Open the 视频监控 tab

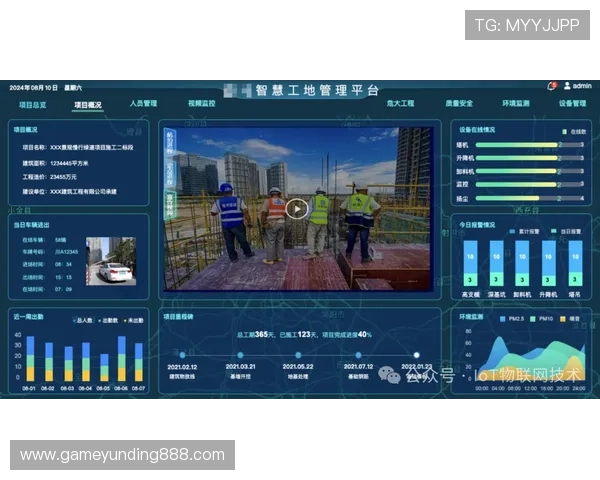coord(201,104)
